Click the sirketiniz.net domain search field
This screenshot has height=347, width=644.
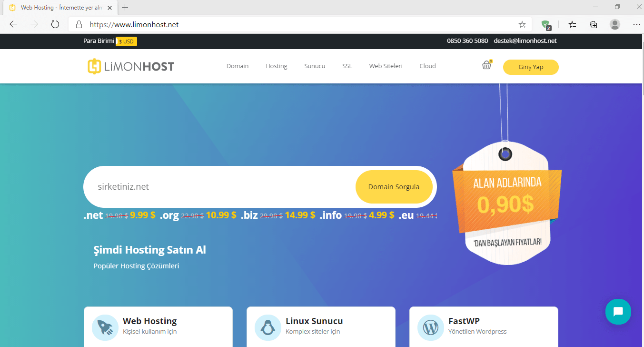point(219,187)
